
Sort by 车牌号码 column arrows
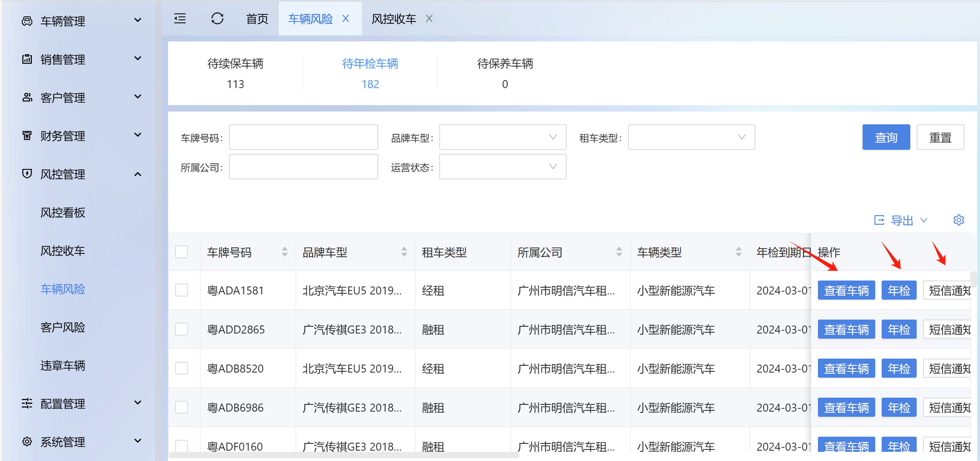284,252
